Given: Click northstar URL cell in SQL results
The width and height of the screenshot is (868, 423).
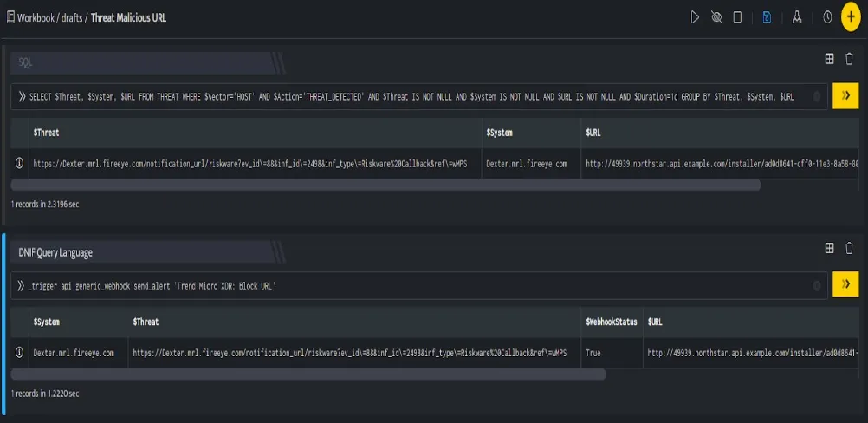Looking at the screenshot, I should (722, 164).
